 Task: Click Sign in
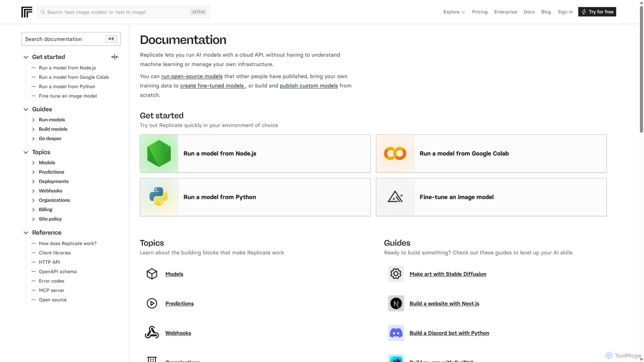(x=565, y=12)
